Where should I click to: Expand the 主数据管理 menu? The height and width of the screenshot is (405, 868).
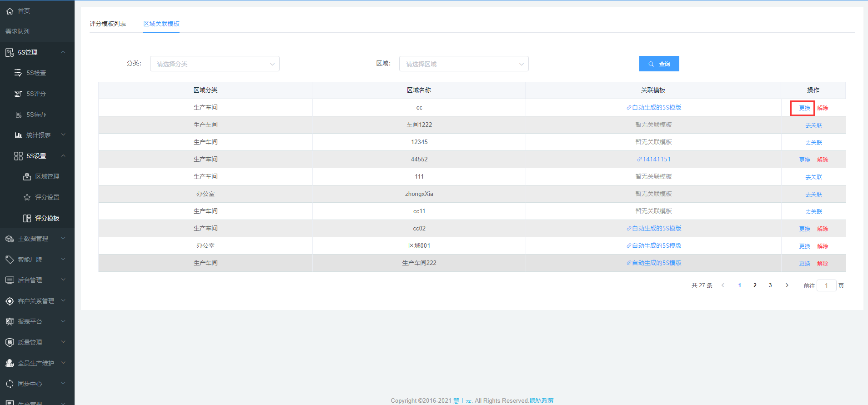[x=63, y=239]
